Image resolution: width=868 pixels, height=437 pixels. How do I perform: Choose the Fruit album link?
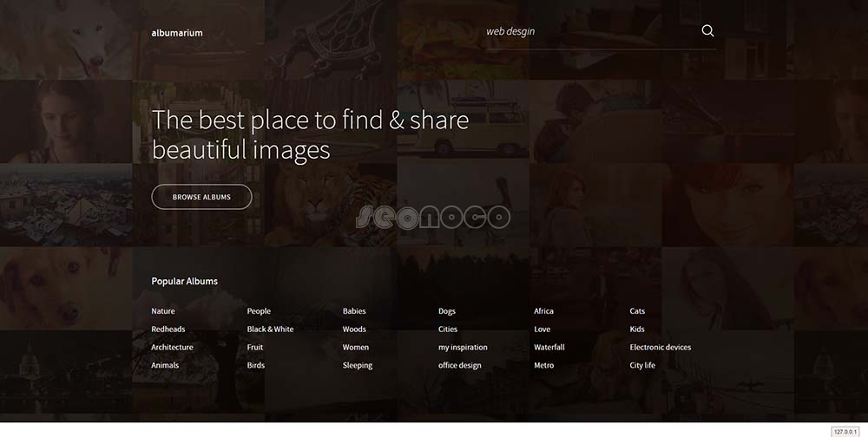point(255,348)
